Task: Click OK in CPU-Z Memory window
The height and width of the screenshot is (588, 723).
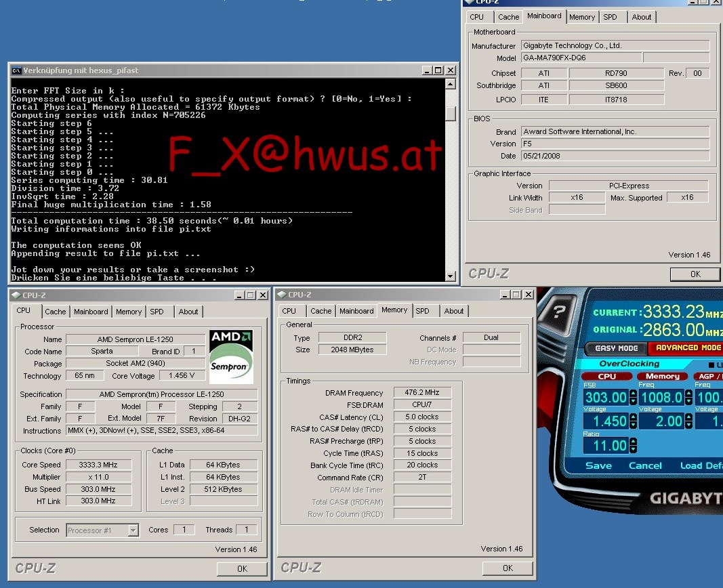Action: pos(508,568)
